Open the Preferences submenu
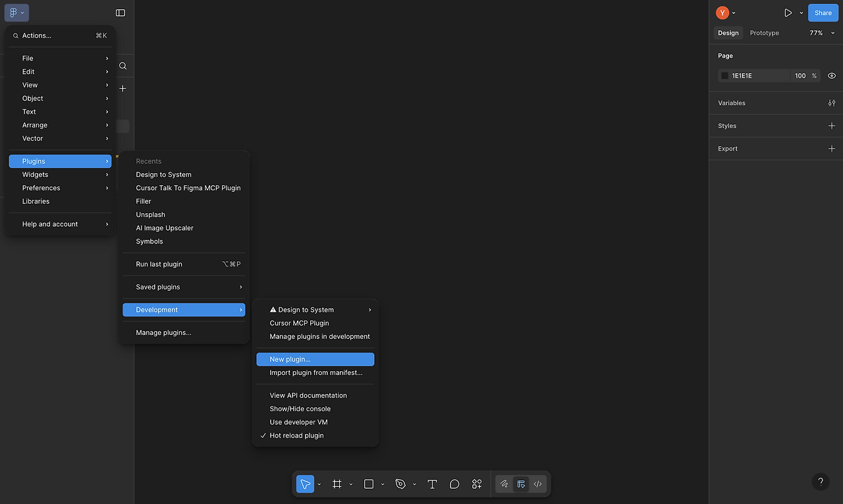843x504 pixels. [x=60, y=188]
